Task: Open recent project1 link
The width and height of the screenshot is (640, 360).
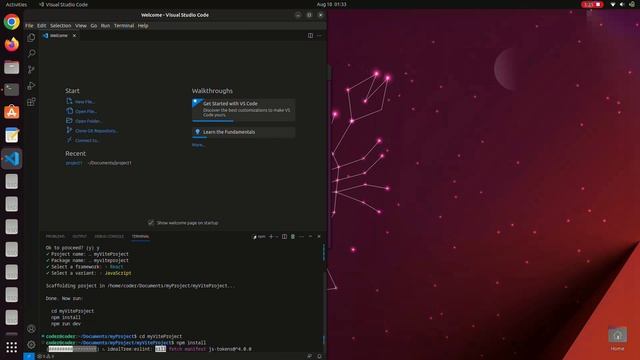Action: 74,163
